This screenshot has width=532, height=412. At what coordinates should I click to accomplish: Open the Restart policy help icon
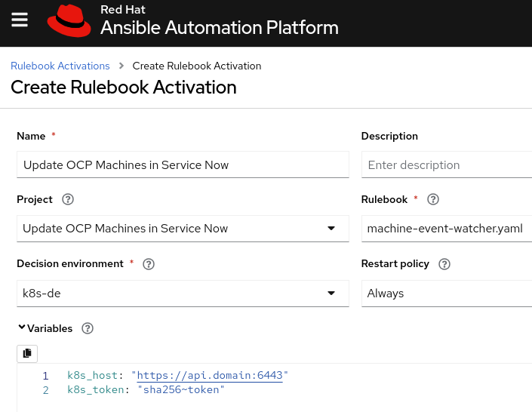pyautogui.click(x=444, y=263)
